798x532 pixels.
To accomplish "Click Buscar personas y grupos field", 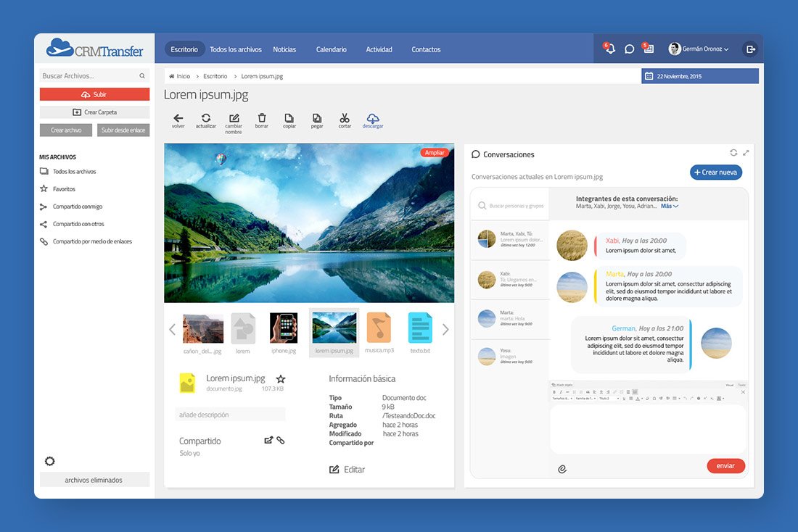I will [511, 206].
